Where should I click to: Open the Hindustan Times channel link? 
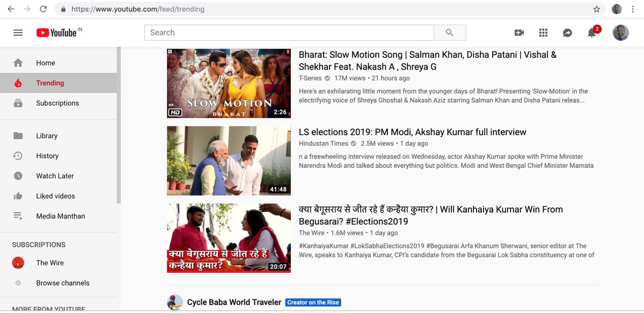324,144
